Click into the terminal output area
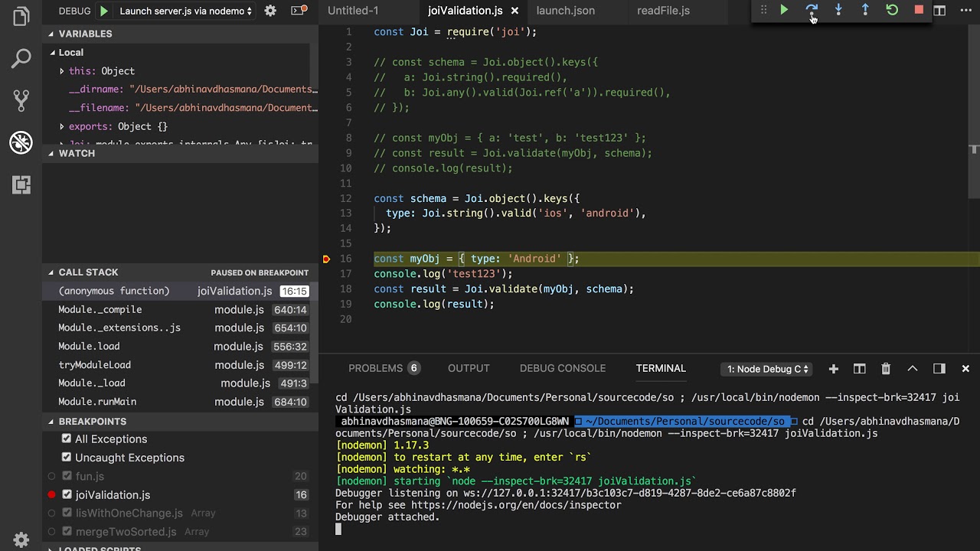This screenshot has height=551, width=980. (649, 465)
